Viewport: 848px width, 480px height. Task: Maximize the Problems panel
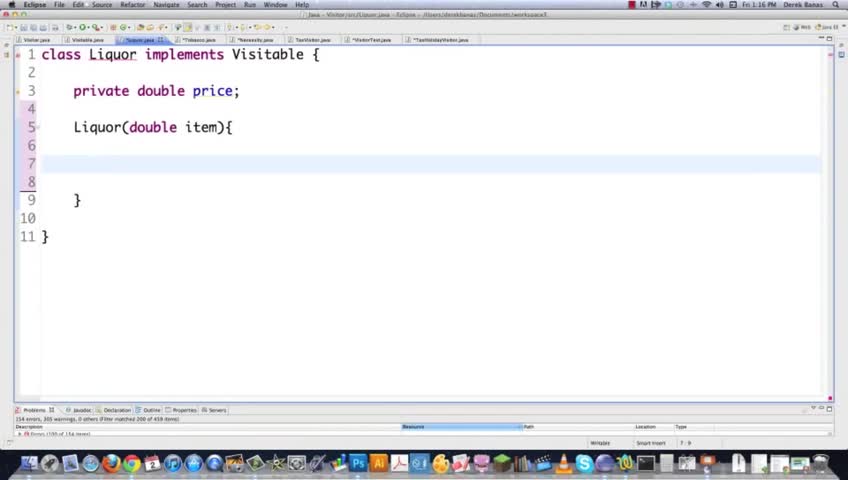click(x=830, y=409)
